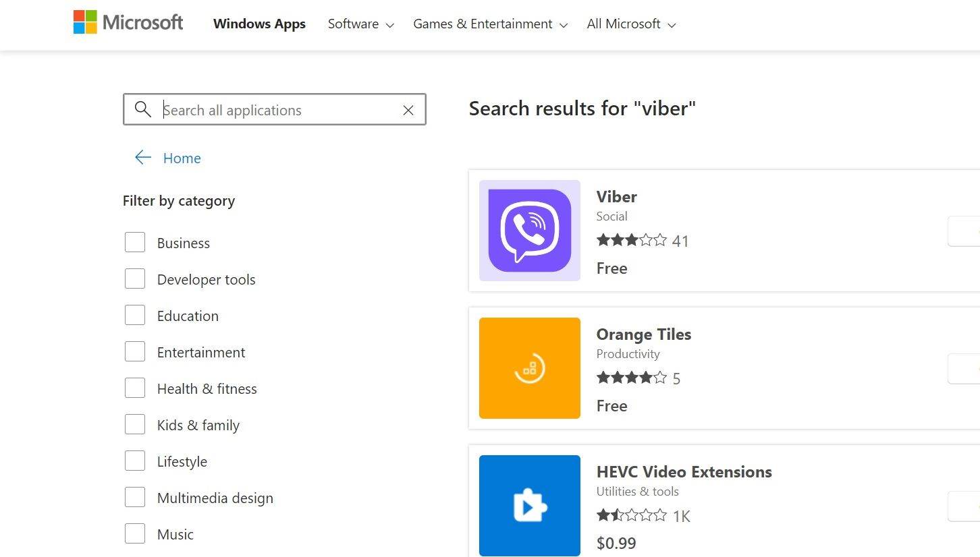Click the Productivity category text
This screenshot has height=557, width=980.
pos(628,353)
